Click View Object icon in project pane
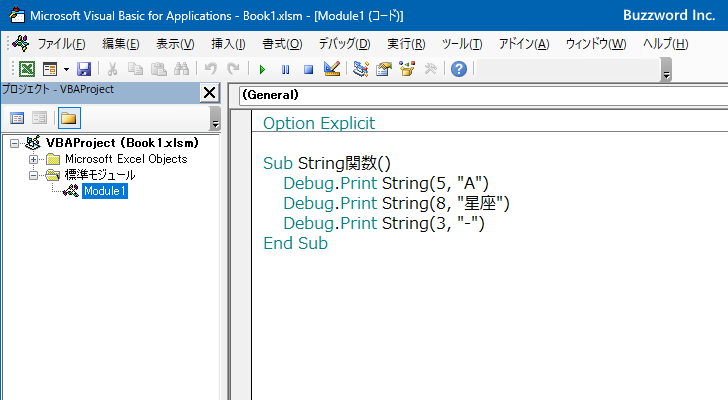Viewport: 728px width, 400px height. (39, 118)
